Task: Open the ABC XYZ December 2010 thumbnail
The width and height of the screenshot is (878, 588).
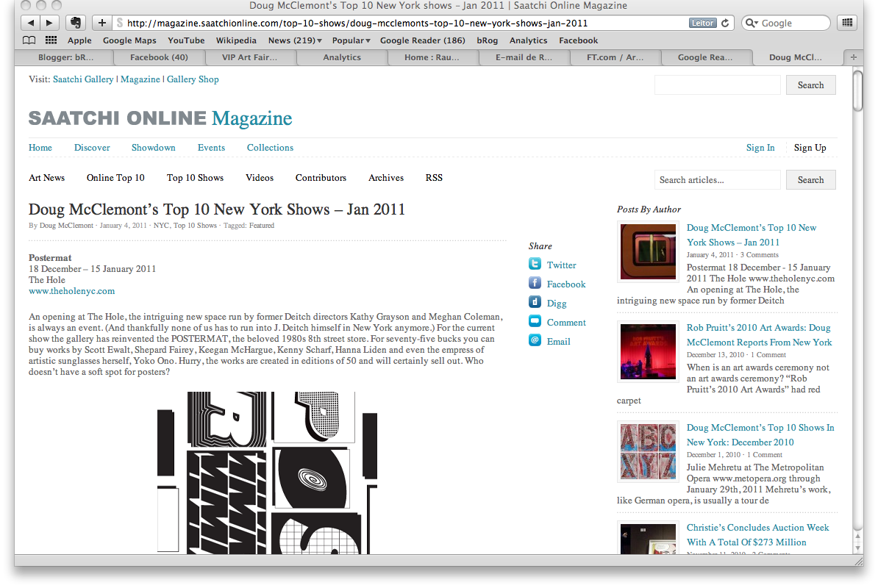Action: coord(648,451)
